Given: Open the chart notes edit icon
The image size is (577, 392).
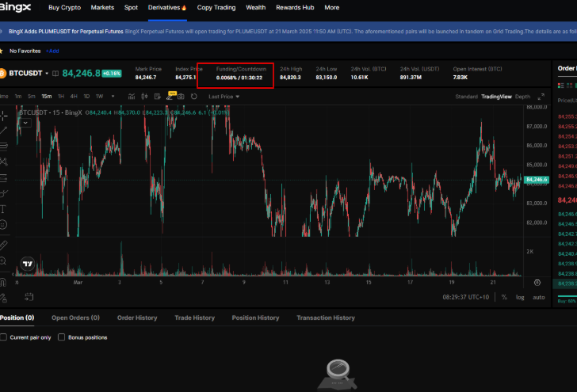Looking at the screenshot, I should pyautogui.click(x=158, y=97).
